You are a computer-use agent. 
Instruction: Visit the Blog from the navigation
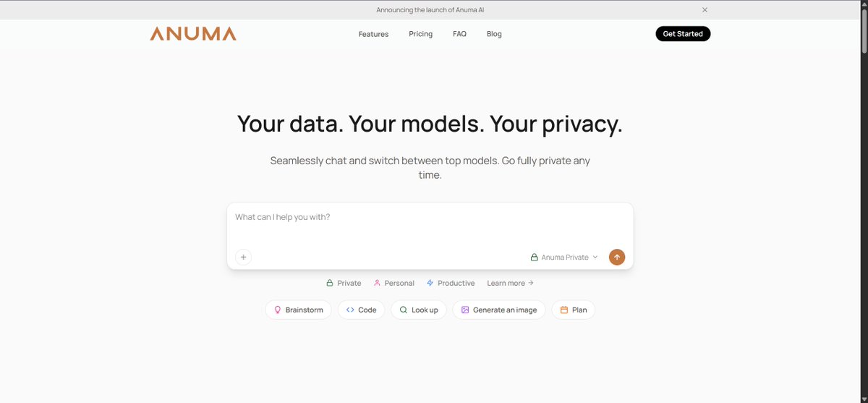[494, 34]
